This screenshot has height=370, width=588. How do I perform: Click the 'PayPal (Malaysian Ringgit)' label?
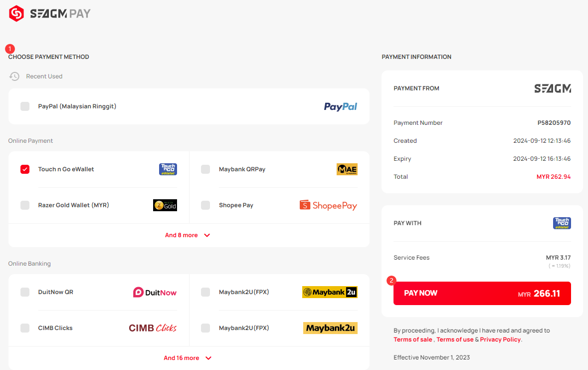77,106
